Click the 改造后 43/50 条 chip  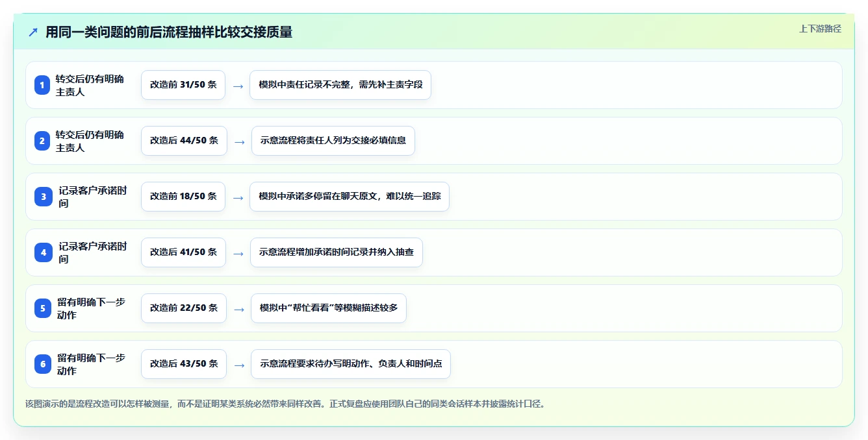click(x=184, y=364)
